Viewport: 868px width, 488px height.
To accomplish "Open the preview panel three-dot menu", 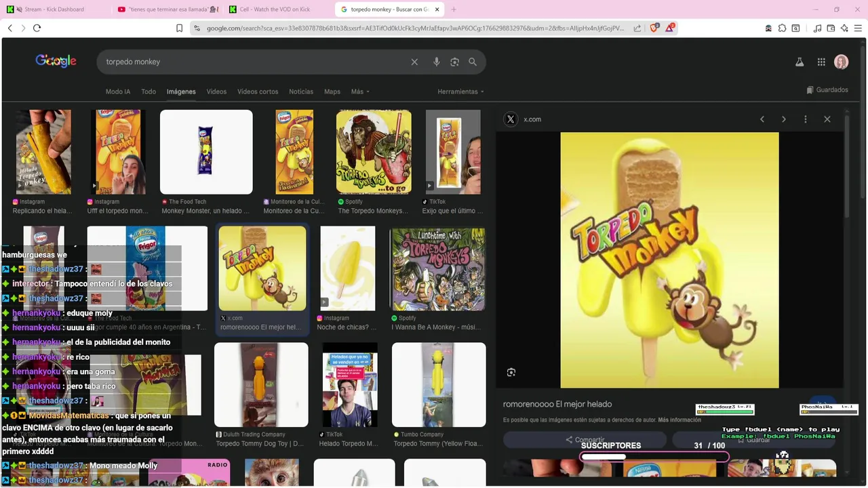I will [806, 119].
